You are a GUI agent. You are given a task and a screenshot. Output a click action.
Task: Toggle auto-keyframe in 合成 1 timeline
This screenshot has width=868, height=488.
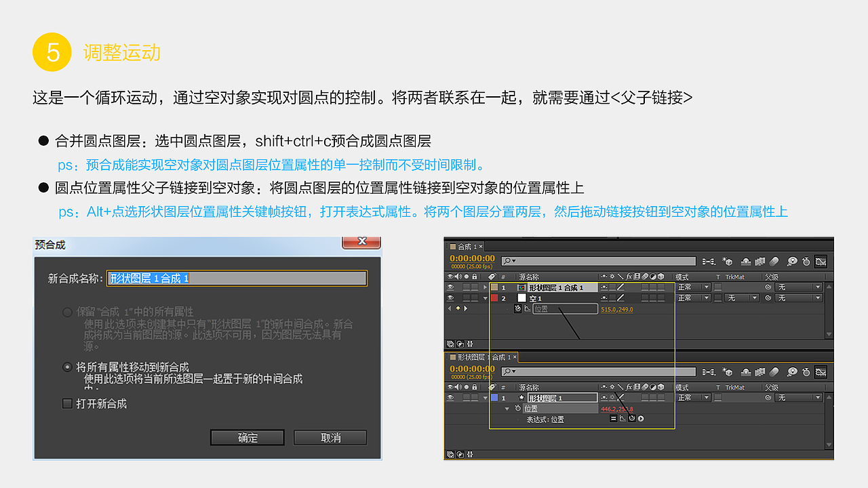(806, 262)
